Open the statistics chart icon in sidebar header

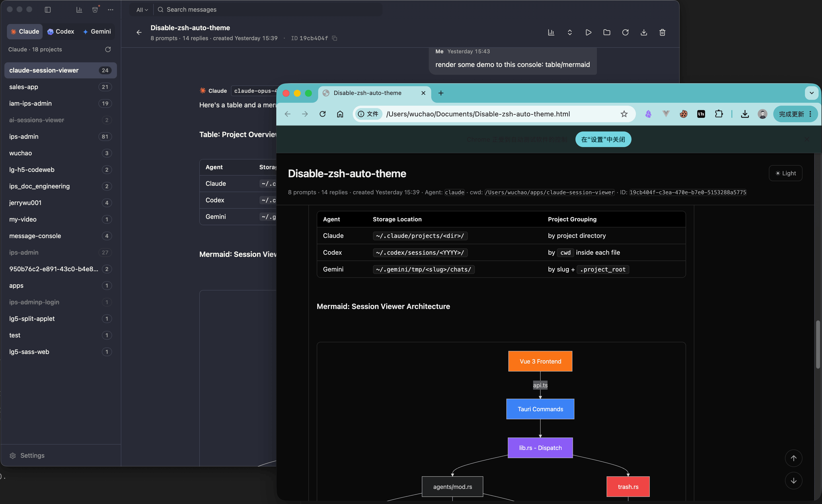click(79, 10)
